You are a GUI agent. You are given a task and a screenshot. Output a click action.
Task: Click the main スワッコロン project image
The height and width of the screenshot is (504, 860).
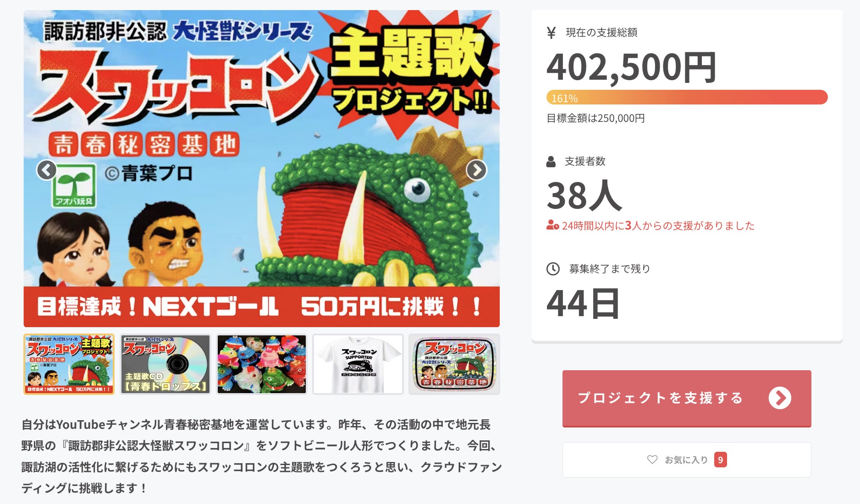(x=261, y=169)
